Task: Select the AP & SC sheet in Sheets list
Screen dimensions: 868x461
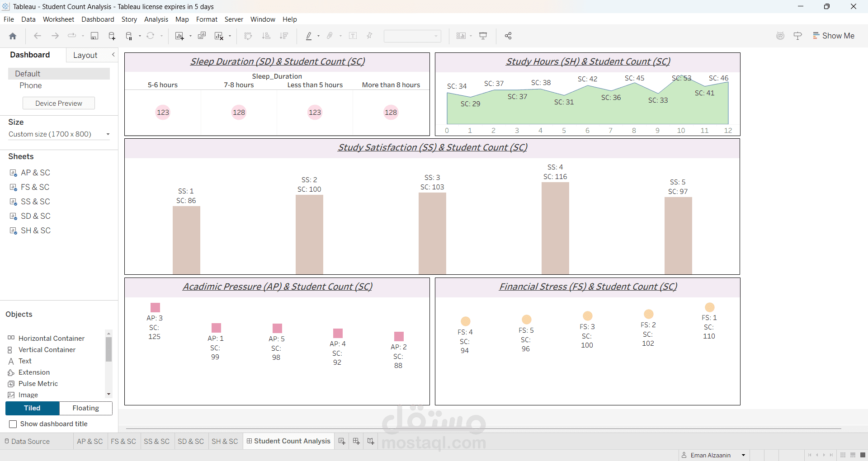Action: [x=35, y=173]
